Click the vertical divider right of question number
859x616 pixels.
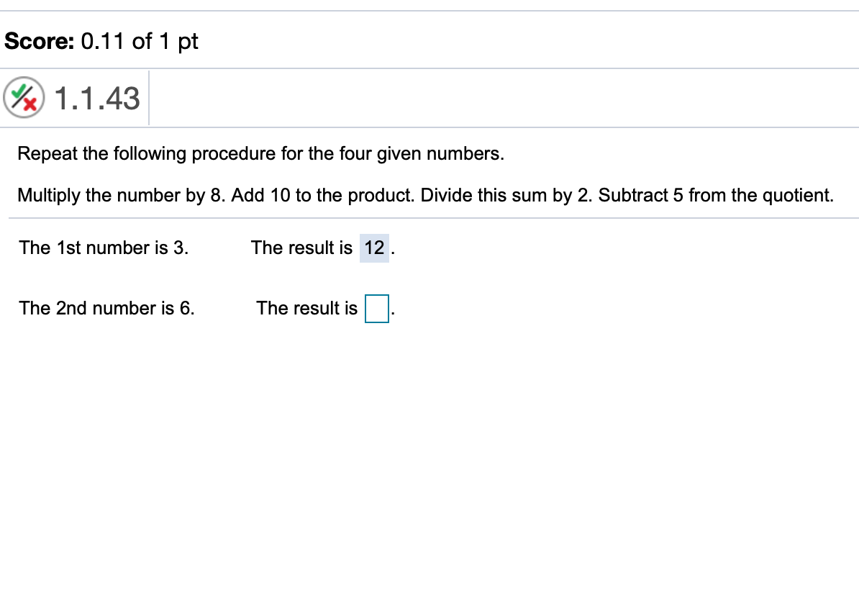pos(149,98)
